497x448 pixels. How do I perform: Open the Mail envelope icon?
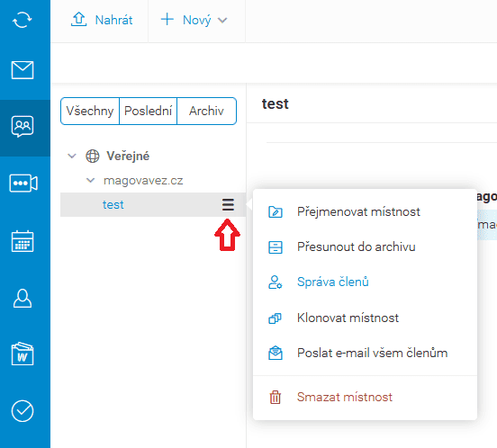click(x=23, y=69)
